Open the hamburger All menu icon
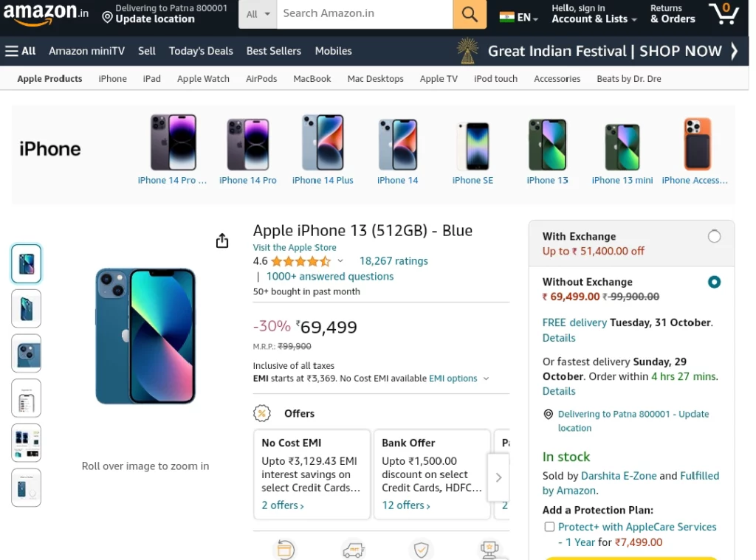This screenshot has height=560, width=756. 12,51
